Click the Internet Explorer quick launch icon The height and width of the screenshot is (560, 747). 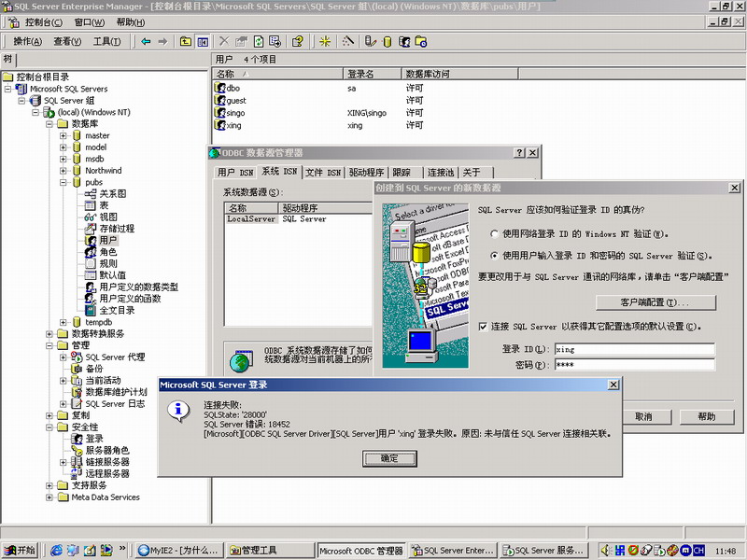[56, 550]
